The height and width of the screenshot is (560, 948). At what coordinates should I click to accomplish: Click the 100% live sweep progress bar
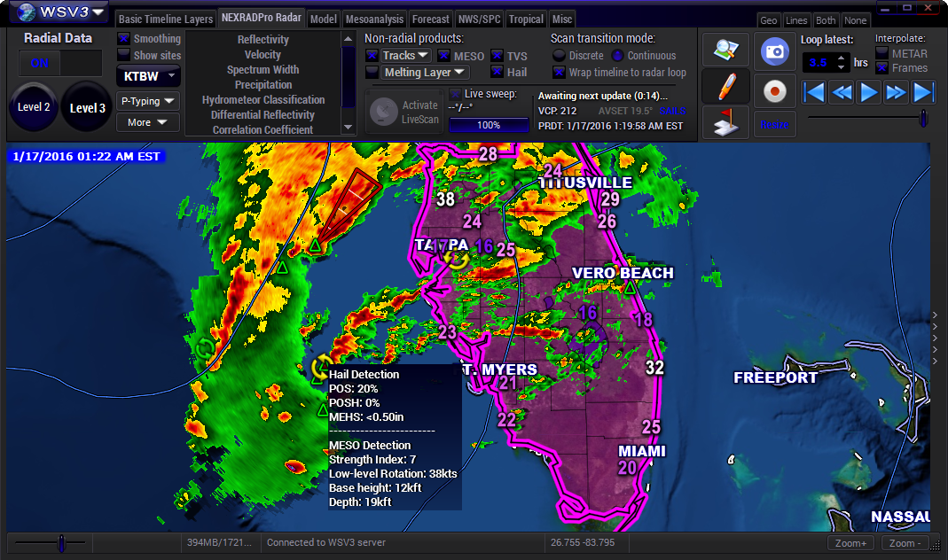click(x=489, y=125)
